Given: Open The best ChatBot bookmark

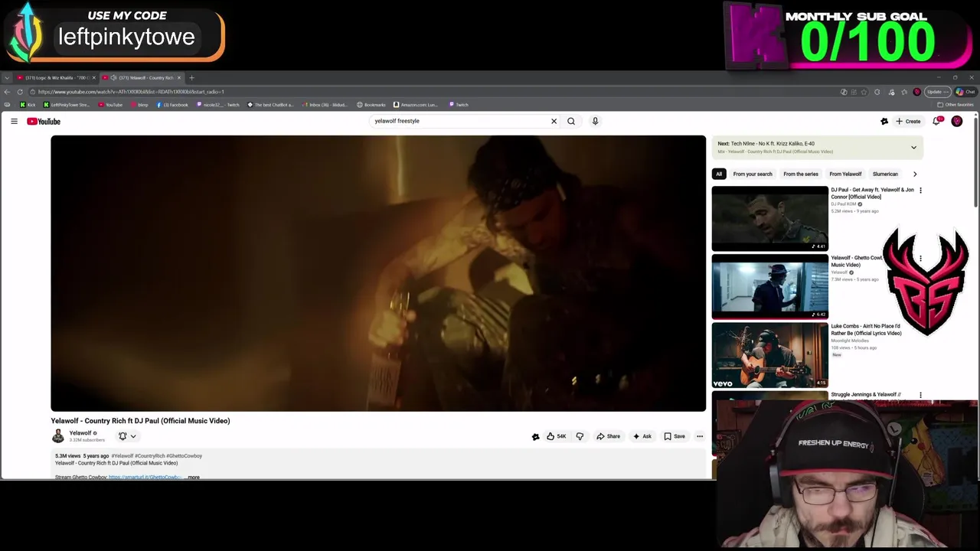Looking at the screenshot, I should coord(271,105).
